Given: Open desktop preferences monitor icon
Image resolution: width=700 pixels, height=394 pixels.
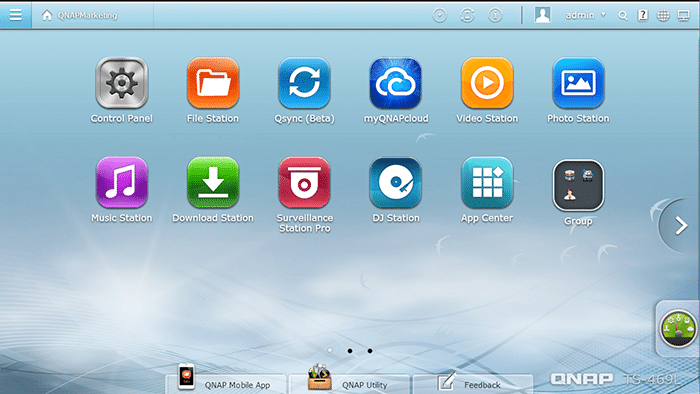Looking at the screenshot, I should coord(683,16).
